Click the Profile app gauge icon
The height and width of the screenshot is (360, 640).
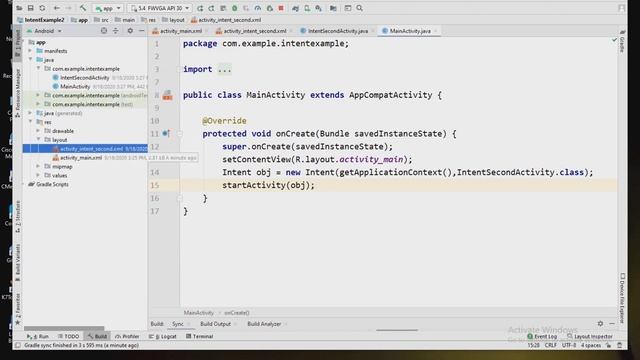click(x=258, y=8)
